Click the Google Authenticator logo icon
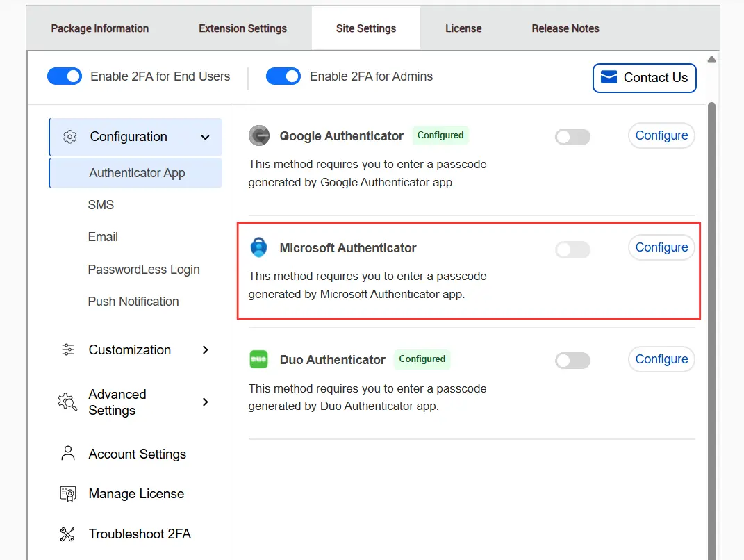Image resolution: width=744 pixels, height=560 pixels. (259, 135)
